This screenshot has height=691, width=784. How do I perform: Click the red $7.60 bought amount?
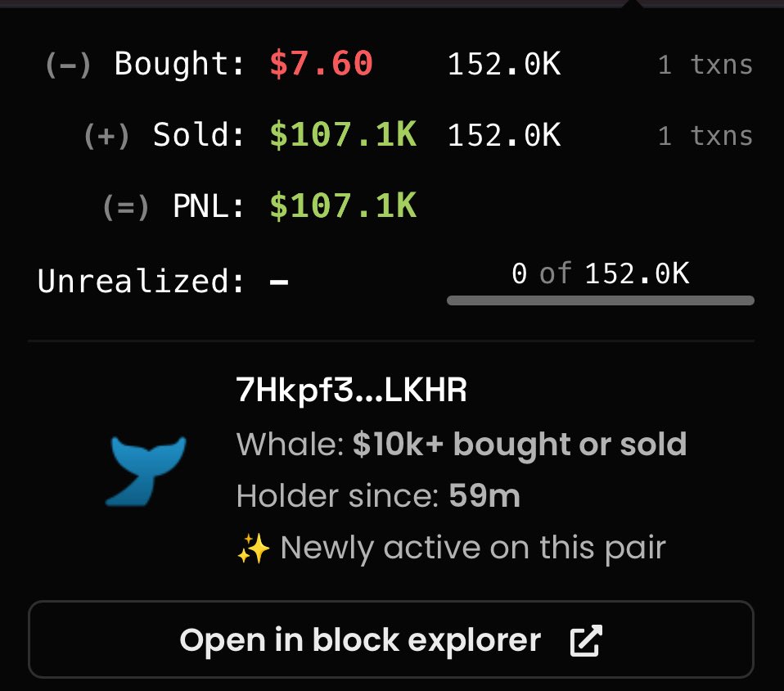[322, 64]
